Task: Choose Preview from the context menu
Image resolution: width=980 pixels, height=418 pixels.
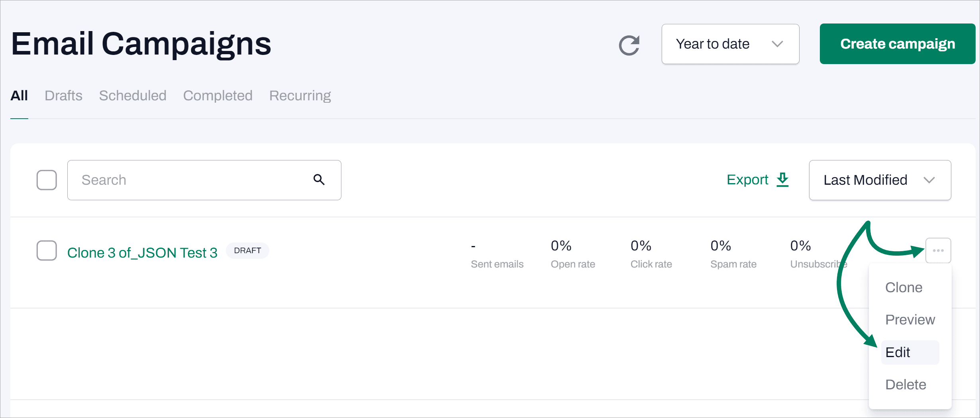Action: [x=910, y=320]
